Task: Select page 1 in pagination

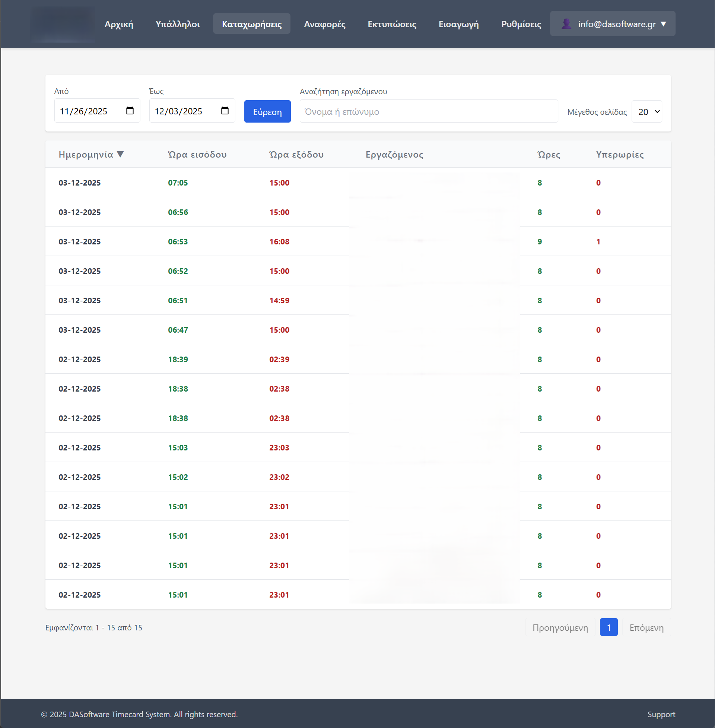Action: 609,627
